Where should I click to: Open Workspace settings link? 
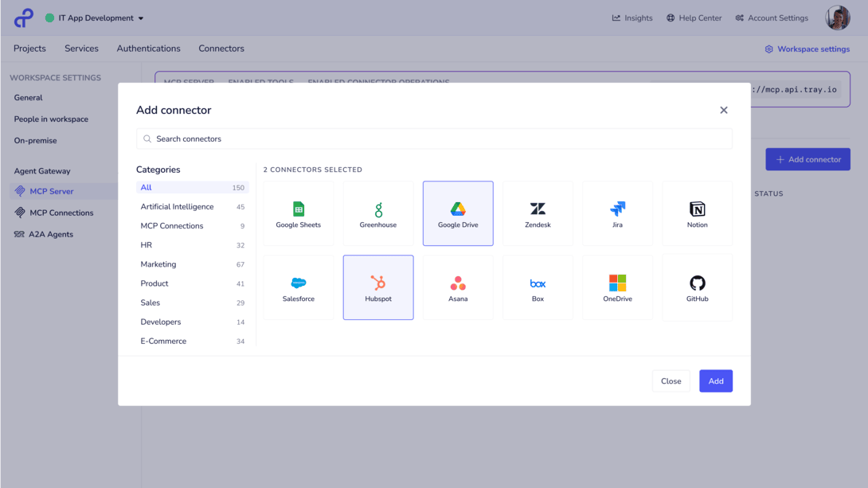coord(807,49)
